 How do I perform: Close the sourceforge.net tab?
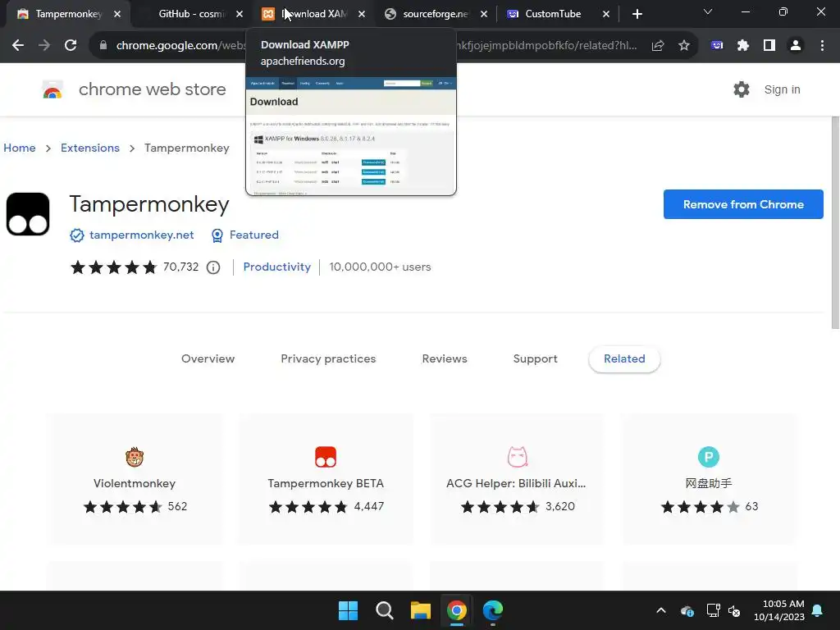pos(484,14)
